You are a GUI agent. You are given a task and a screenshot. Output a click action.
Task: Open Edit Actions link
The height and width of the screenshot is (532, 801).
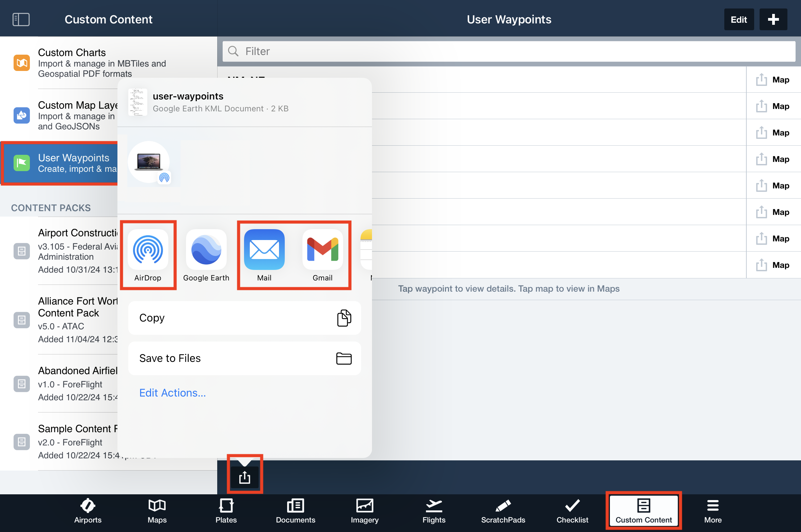172,393
